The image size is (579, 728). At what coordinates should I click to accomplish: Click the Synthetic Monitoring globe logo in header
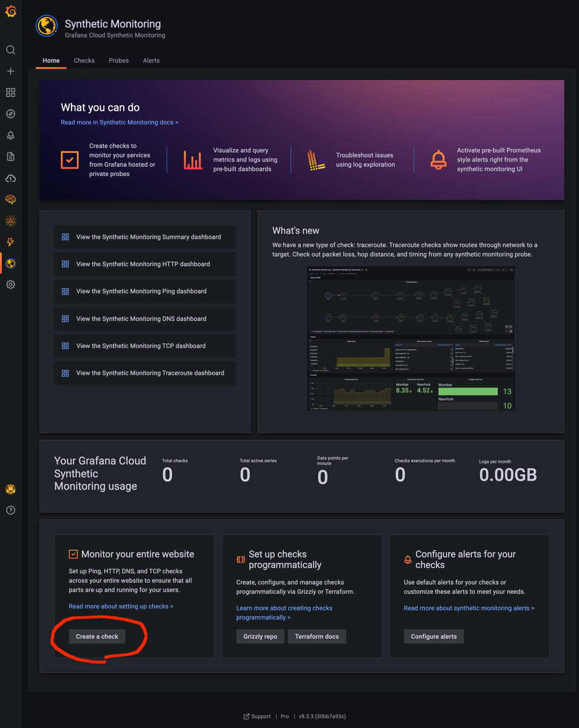coord(47,26)
